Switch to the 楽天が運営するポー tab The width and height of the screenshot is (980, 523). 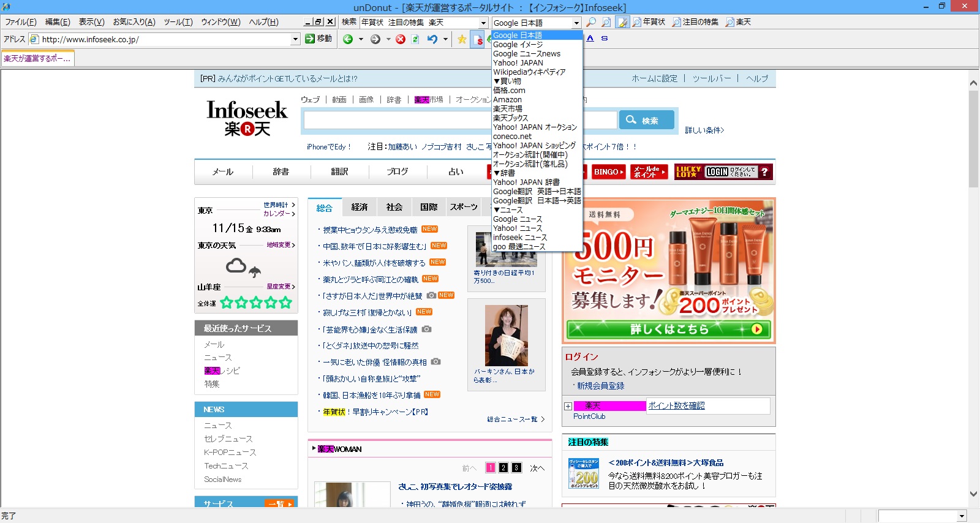click(38, 59)
